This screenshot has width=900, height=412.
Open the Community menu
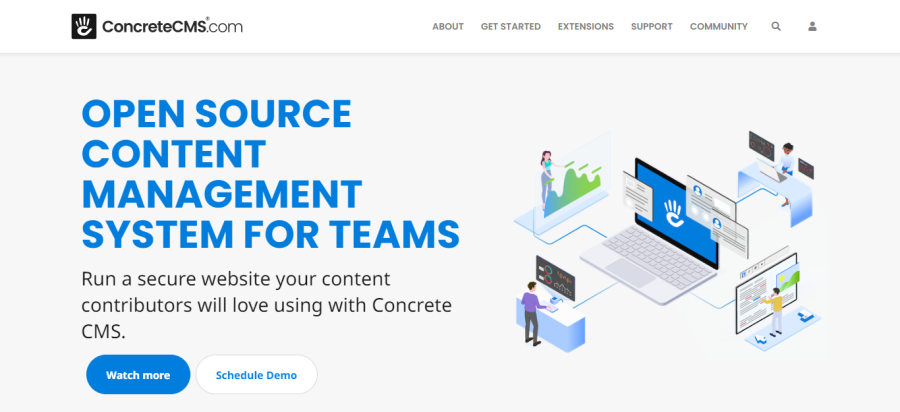pos(719,26)
